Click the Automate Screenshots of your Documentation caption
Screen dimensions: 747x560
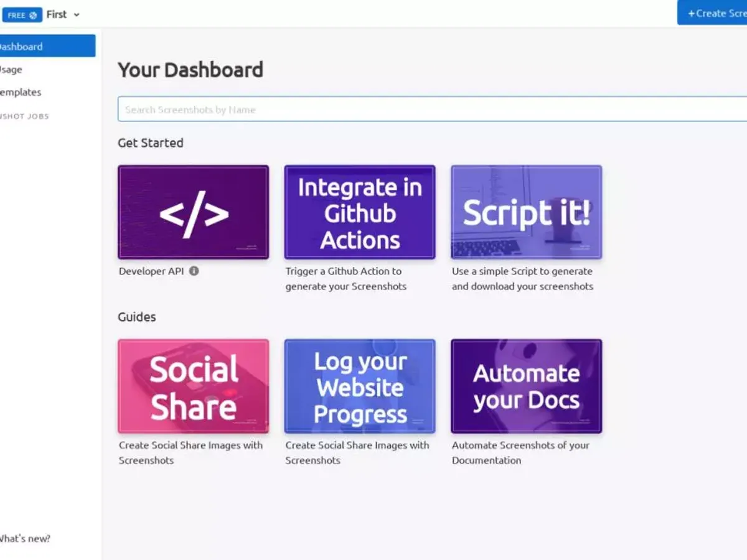pyautogui.click(x=522, y=453)
